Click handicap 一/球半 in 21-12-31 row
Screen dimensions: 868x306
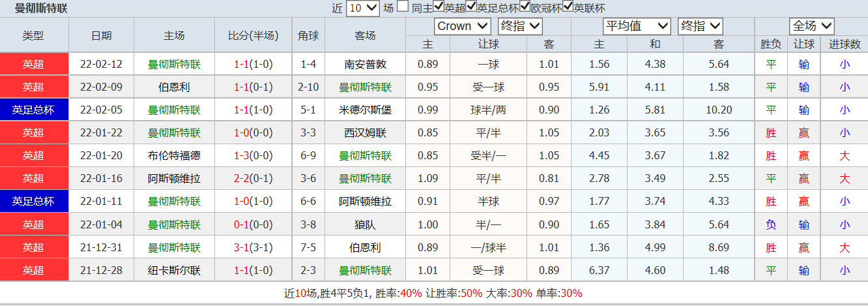coord(488,247)
